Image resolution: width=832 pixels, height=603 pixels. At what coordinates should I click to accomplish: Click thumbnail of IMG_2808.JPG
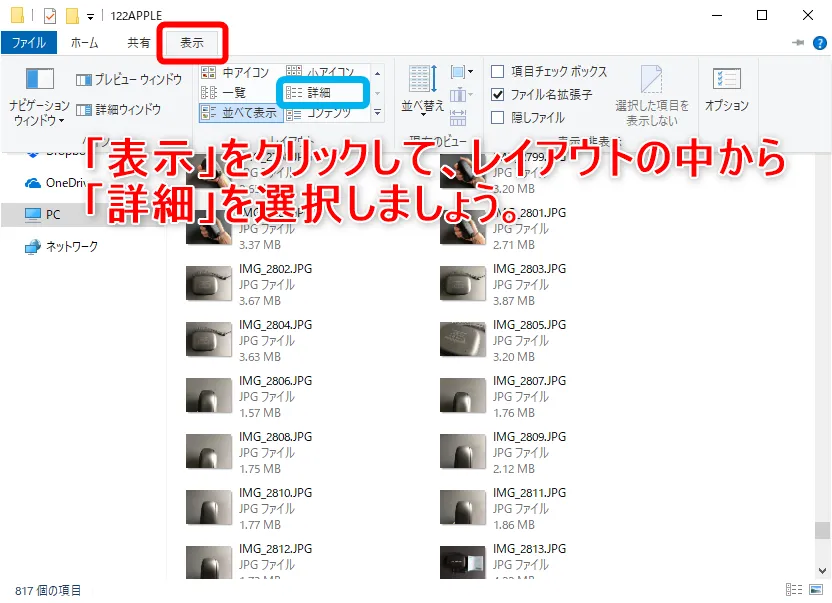[209, 452]
